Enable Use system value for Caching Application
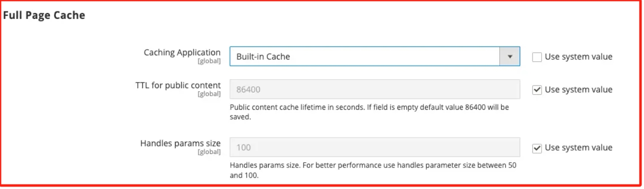The width and height of the screenshot is (644, 189). pos(537,57)
